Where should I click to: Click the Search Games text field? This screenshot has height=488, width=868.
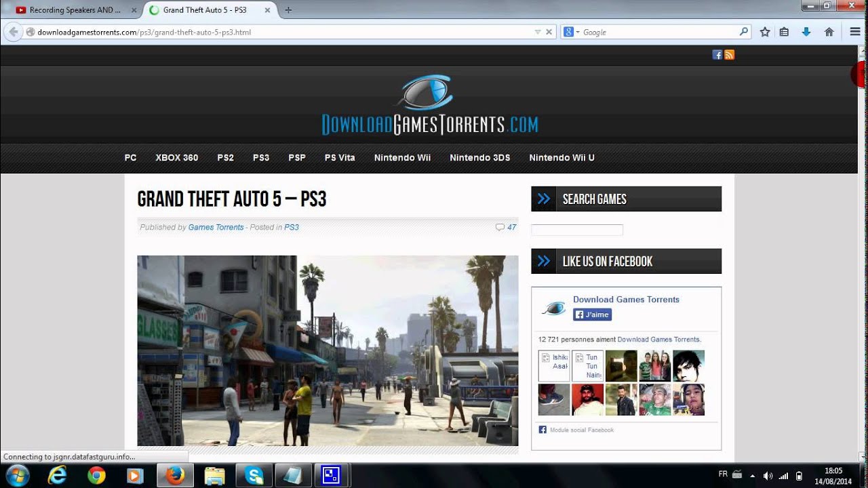click(577, 230)
